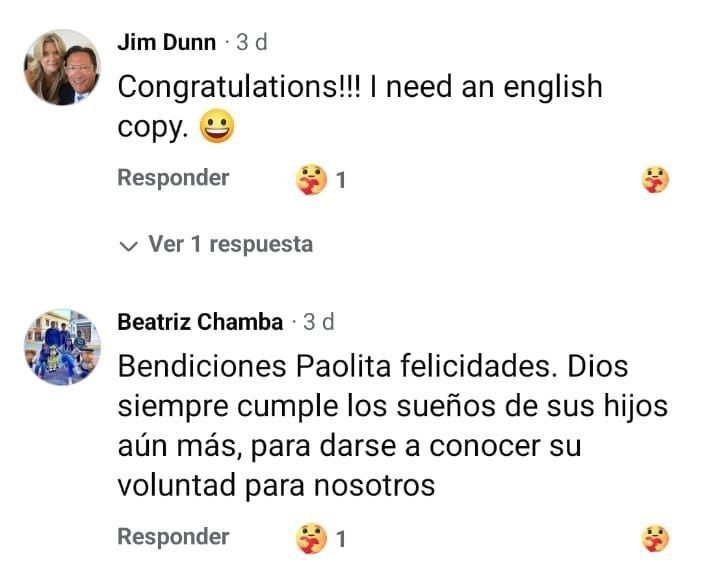Screen dimensions: 702x581
Task: View reactions emoji on Beatriz Chamba's comment
Action: click(x=311, y=538)
